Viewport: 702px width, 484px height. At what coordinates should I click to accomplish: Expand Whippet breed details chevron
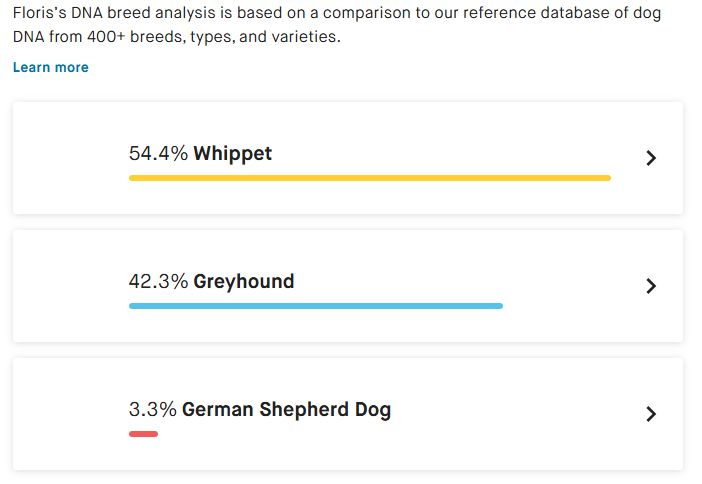(651, 158)
